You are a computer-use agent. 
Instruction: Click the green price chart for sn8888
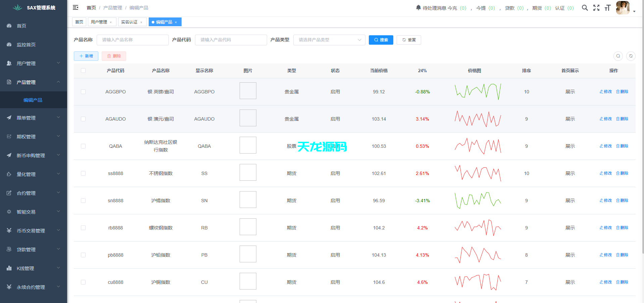pyautogui.click(x=478, y=200)
